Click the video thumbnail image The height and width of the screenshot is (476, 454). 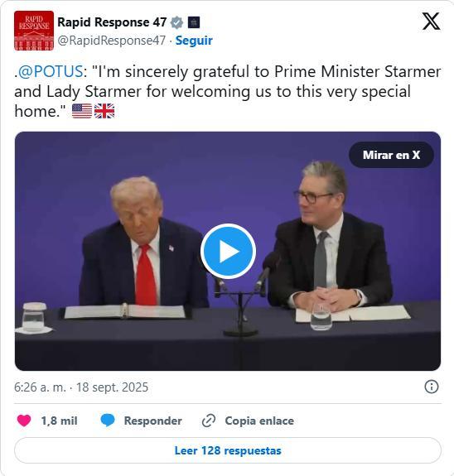coord(228,251)
